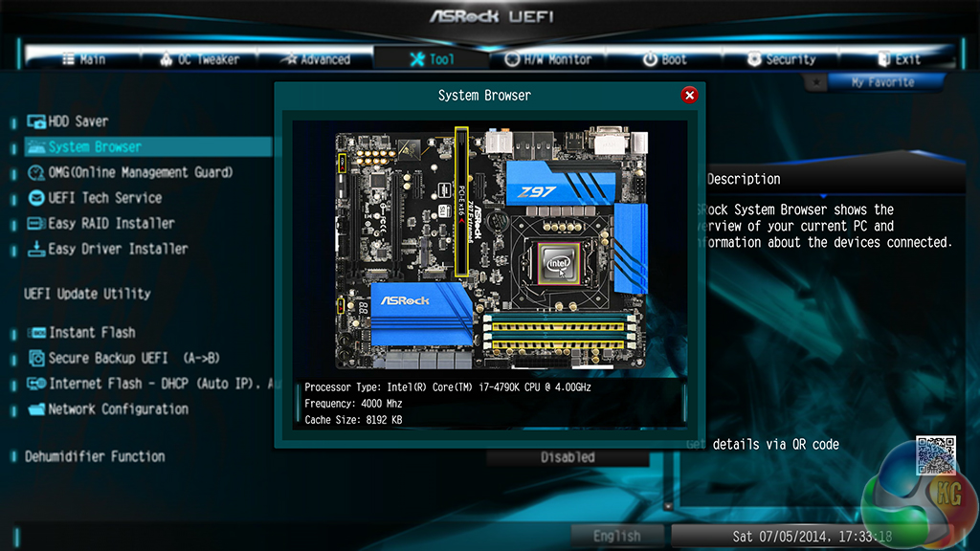
Task: Click the info panel scrollbar
Action: tap(685, 403)
